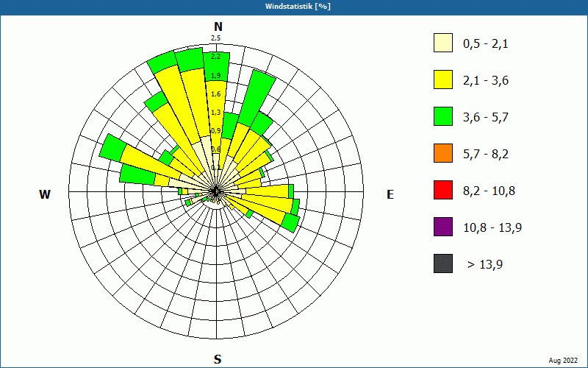Click the N compass label

click(218, 27)
